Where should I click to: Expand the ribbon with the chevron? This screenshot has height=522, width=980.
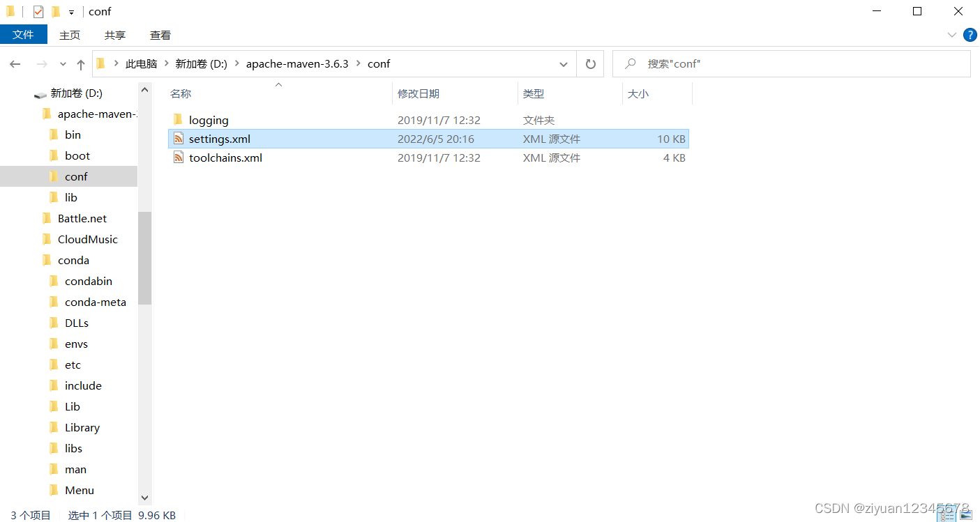point(952,35)
